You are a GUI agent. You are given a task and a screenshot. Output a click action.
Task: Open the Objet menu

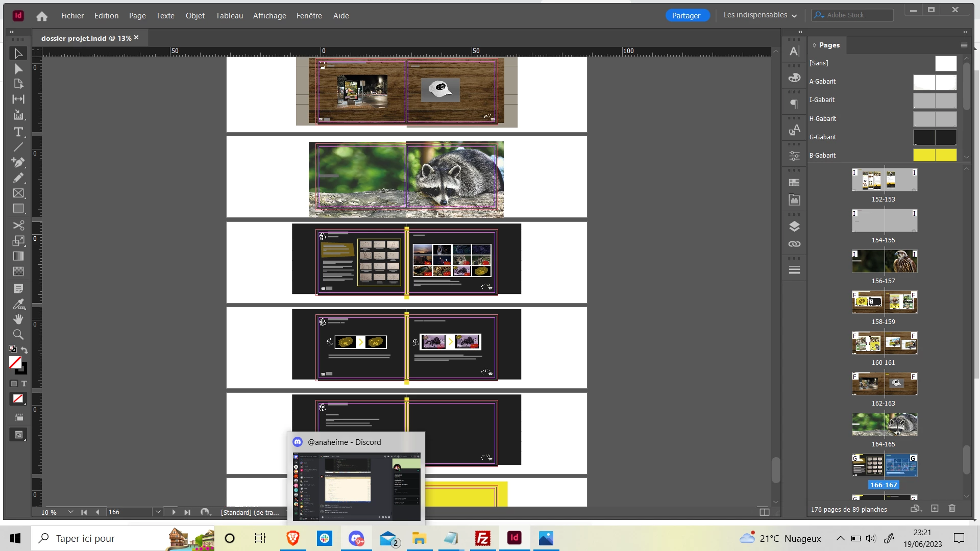195,16
